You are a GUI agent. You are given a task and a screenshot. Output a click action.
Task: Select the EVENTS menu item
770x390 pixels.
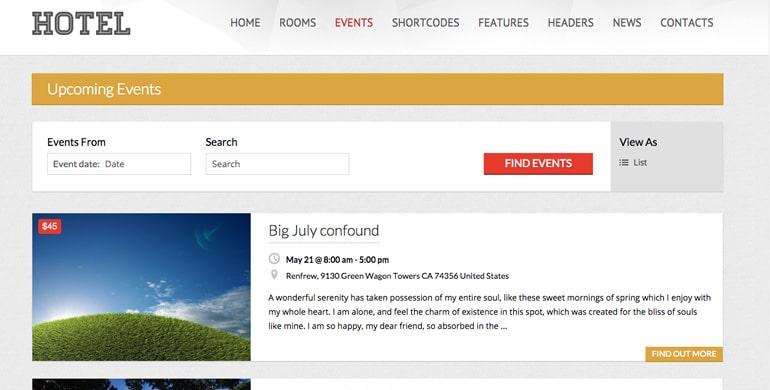[x=354, y=23]
